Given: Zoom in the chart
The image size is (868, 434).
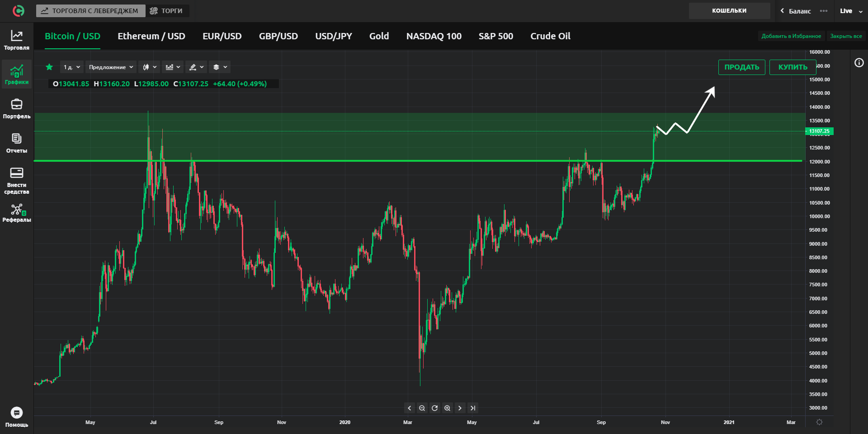Looking at the screenshot, I should [x=447, y=408].
